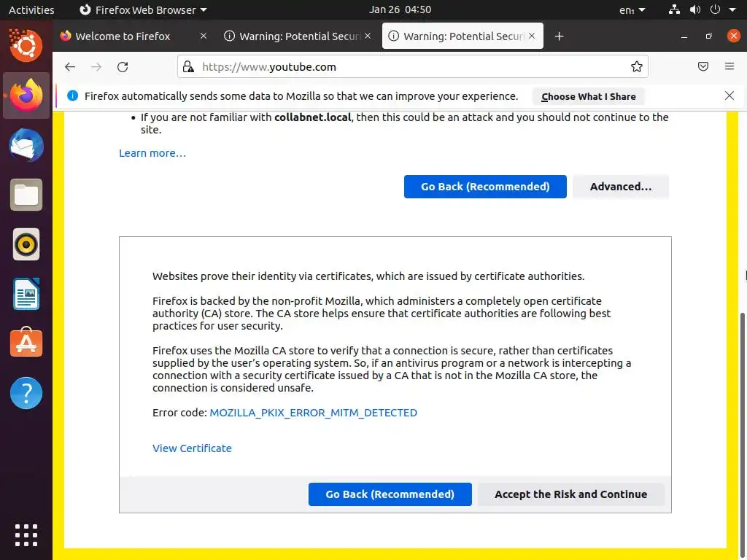Open the Pocket save icon
This screenshot has height=560, width=747.
(x=703, y=66)
